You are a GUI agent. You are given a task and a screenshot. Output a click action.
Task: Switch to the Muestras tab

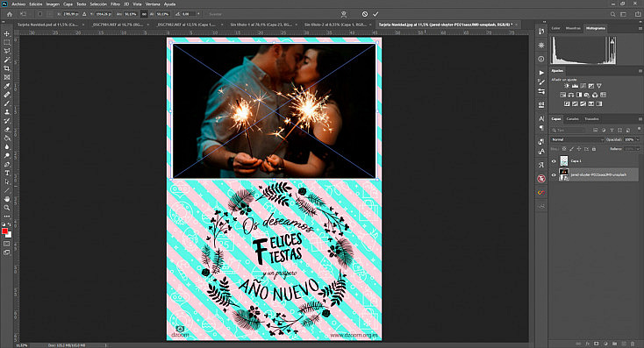tap(573, 28)
